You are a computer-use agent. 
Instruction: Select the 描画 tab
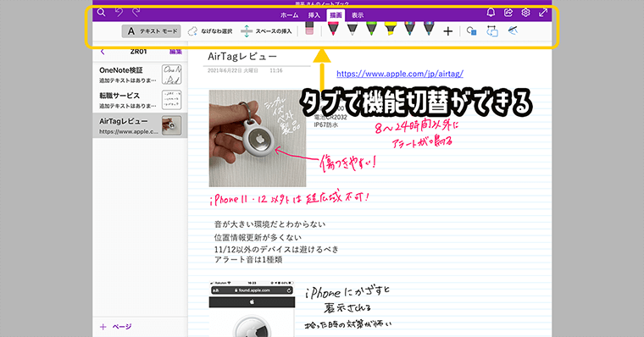click(336, 15)
